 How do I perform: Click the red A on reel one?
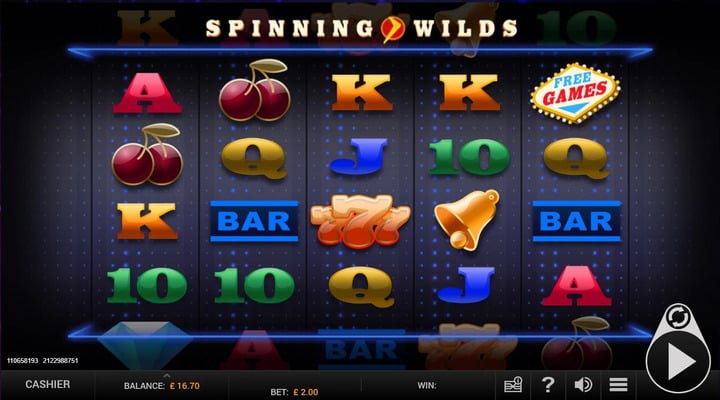pos(147,93)
